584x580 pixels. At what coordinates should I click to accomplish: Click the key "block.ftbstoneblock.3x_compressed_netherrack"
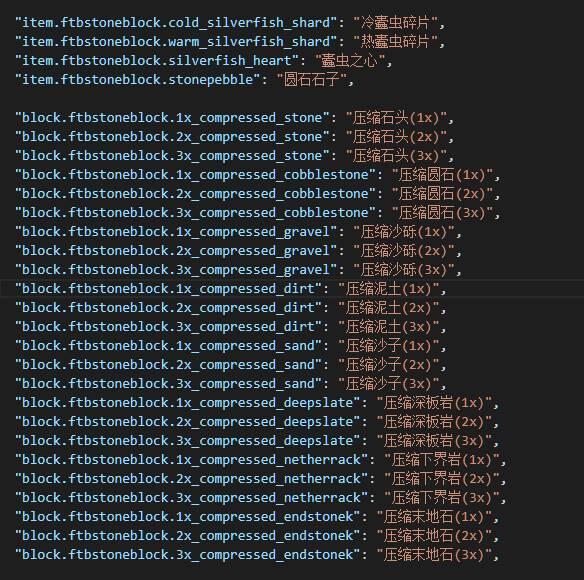(192, 498)
